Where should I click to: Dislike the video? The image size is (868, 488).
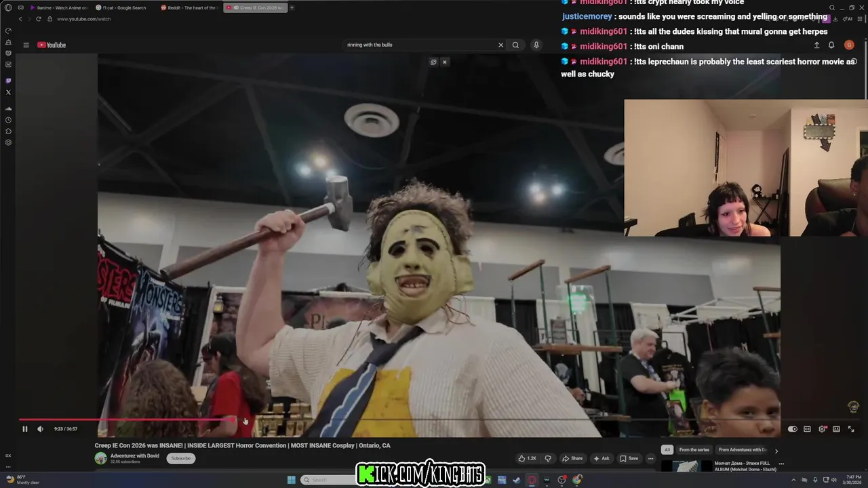[548, 458]
